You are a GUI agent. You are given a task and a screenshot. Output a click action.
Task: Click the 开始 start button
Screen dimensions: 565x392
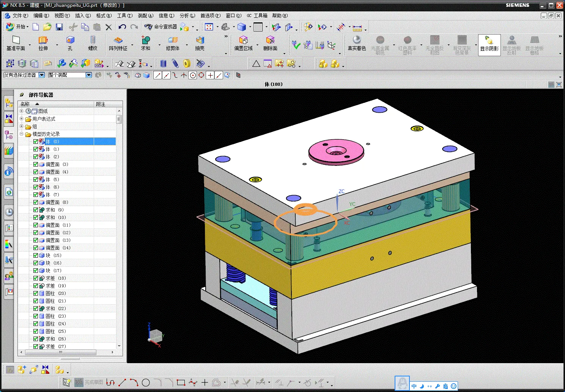(17, 27)
